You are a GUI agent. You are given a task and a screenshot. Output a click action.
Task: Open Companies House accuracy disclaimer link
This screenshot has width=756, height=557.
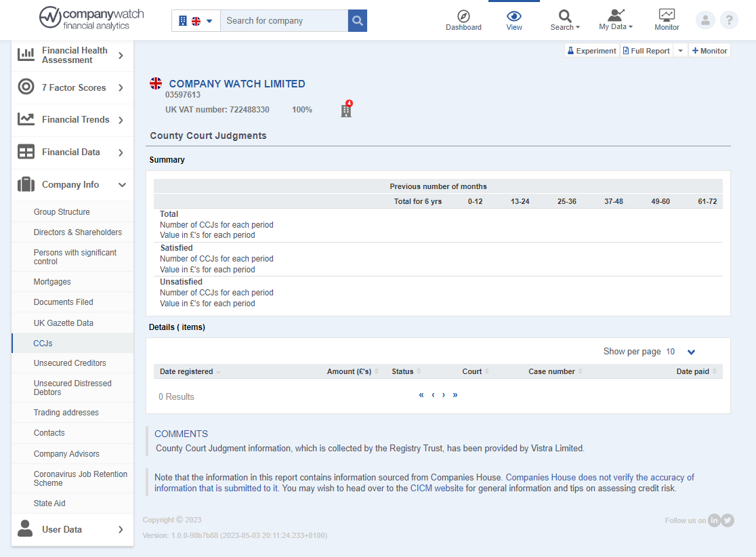(600, 478)
